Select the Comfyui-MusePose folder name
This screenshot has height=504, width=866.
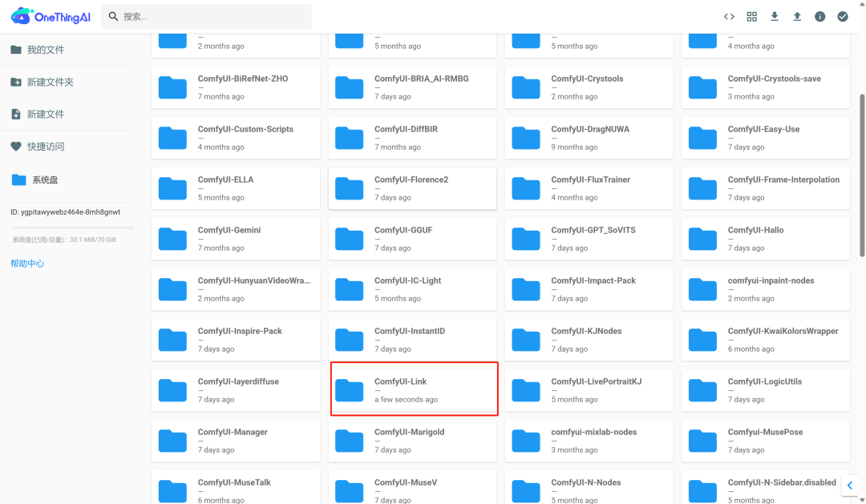765,432
